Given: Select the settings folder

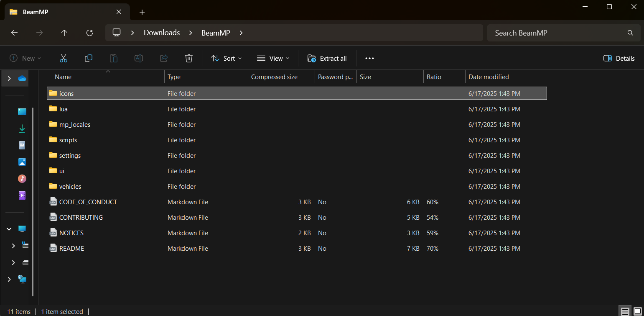Looking at the screenshot, I should pos(297,155).
